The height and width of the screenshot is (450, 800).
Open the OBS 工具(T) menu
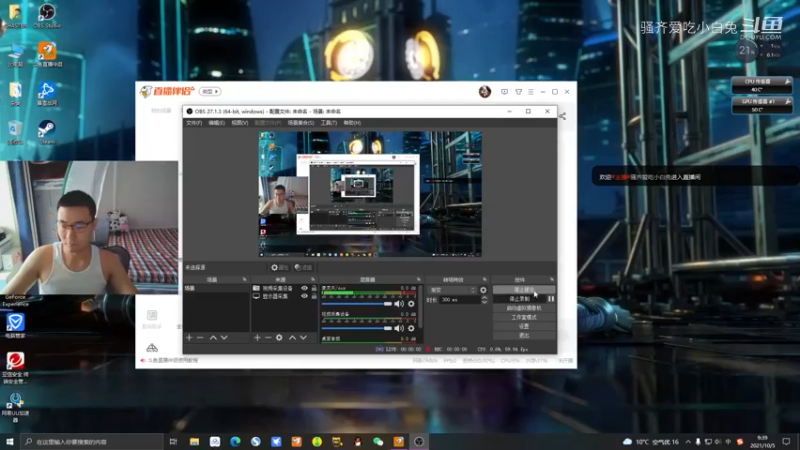[x=329, y=123]
